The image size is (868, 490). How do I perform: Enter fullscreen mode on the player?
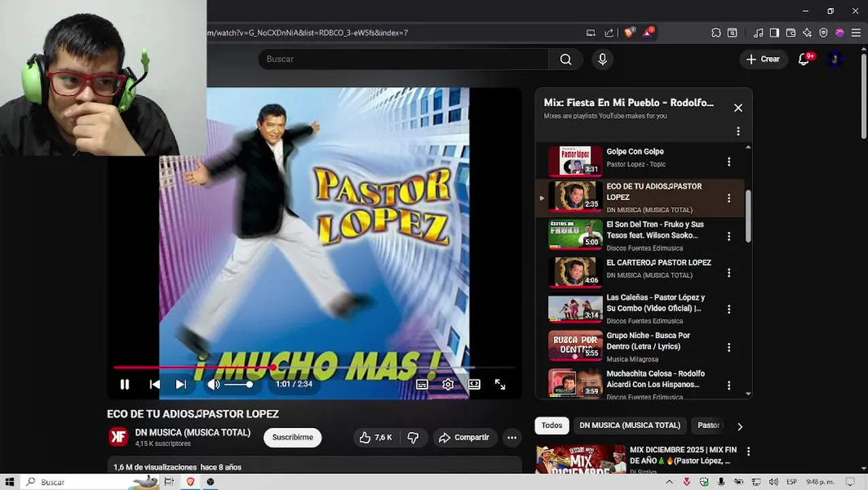500,385
